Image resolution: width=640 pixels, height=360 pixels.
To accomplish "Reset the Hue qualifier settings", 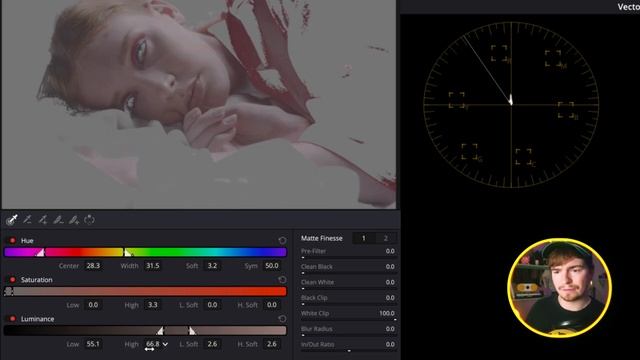I will (282, 240).
